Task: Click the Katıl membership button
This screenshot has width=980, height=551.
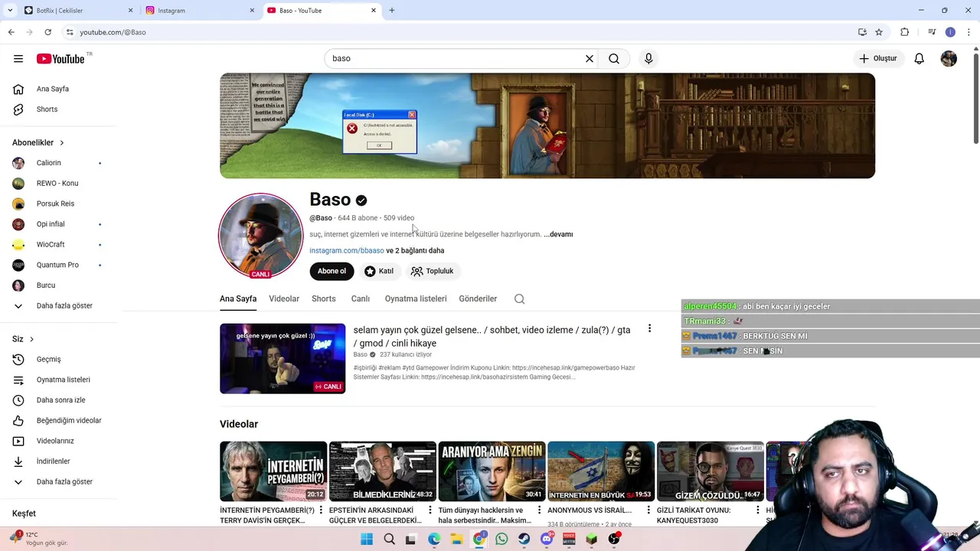Action: tap(379, 271)
